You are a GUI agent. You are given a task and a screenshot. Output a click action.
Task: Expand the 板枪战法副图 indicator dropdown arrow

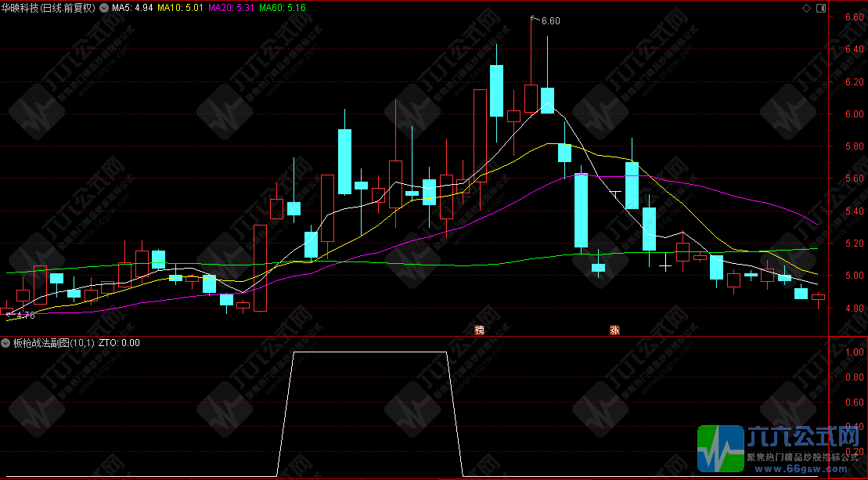pos(6,343)
